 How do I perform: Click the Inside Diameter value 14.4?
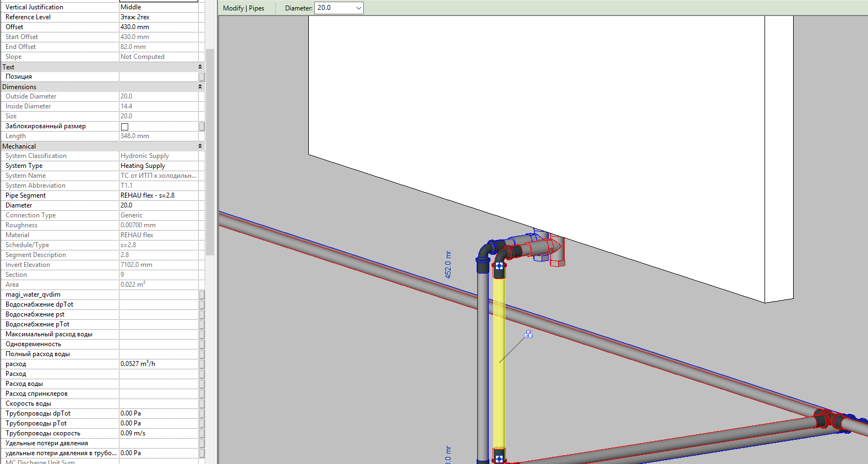(x=159, y=106)
